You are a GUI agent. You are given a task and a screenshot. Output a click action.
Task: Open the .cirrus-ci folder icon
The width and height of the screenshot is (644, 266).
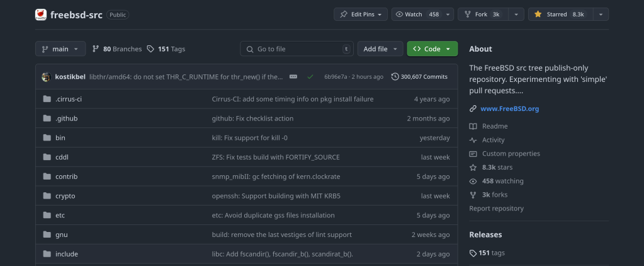47,99
